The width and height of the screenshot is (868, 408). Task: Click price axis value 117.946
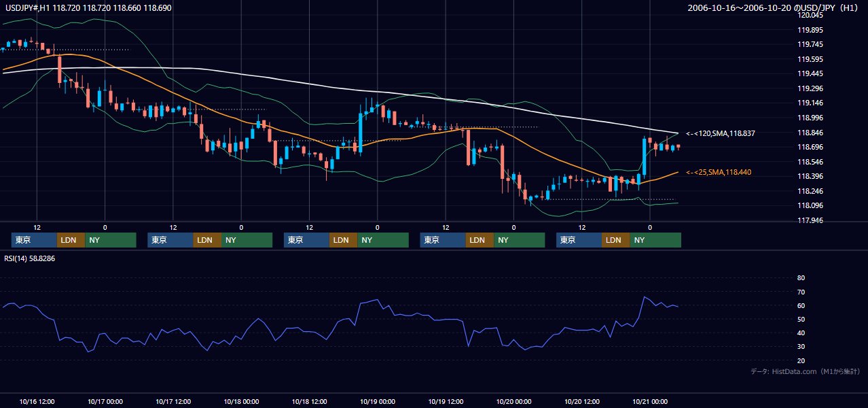pyautogui.click(x=811, y=220)
